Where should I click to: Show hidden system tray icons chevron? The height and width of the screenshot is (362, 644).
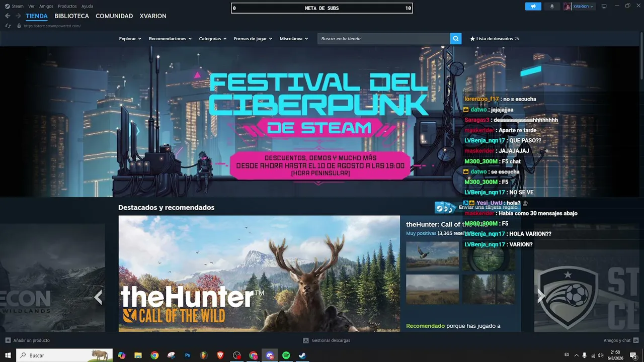point(577,355)
